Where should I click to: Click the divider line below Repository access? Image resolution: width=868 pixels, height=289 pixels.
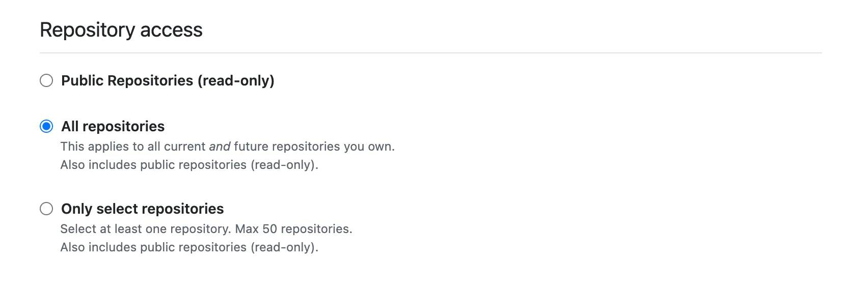tap(430, 53)
